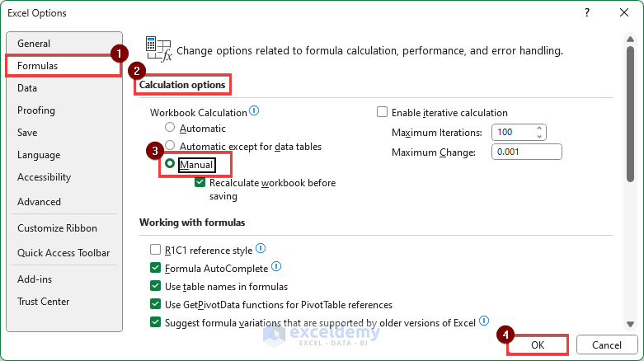Image resolution: width=644 pixels, height=361 pixels.
Task: Select Automatic except for data tables
Action: pos(171,146)
